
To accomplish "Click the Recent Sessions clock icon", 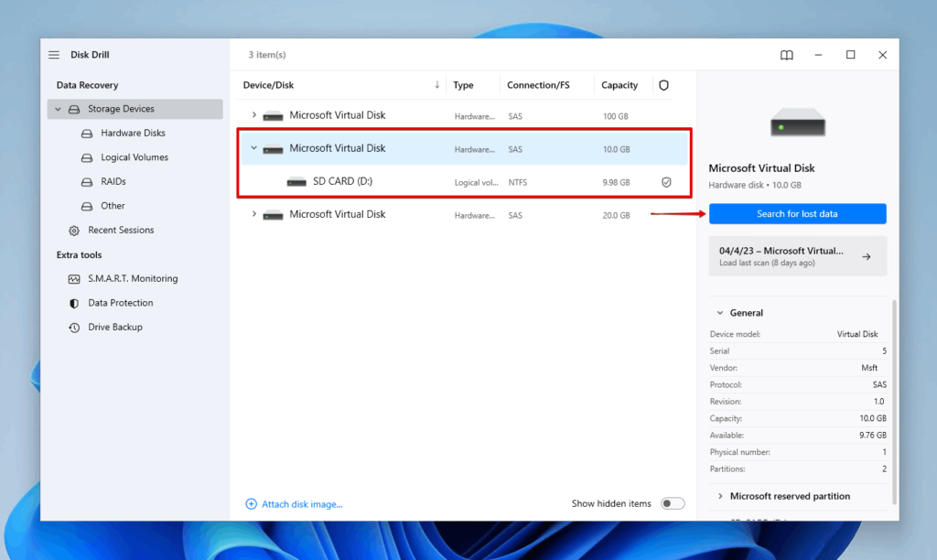I will (x=75, y=230).
